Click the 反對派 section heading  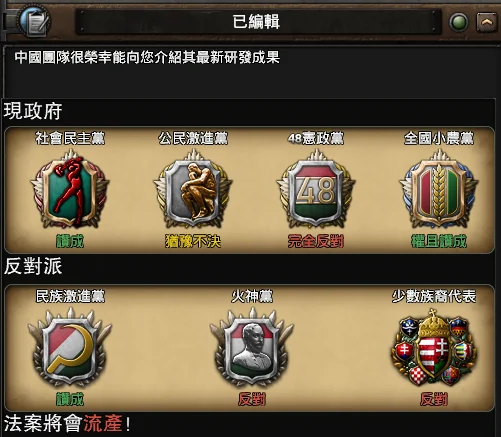pos(33,267)
